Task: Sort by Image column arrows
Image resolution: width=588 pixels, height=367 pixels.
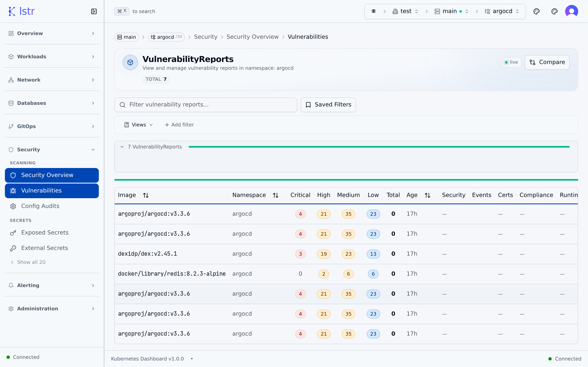Action: 146,195
